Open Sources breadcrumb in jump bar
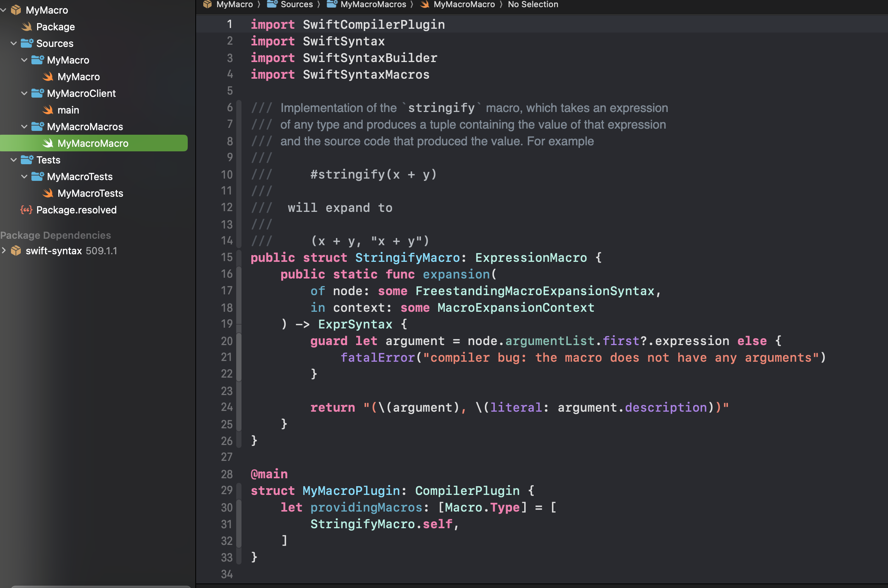 click(296, 5)
